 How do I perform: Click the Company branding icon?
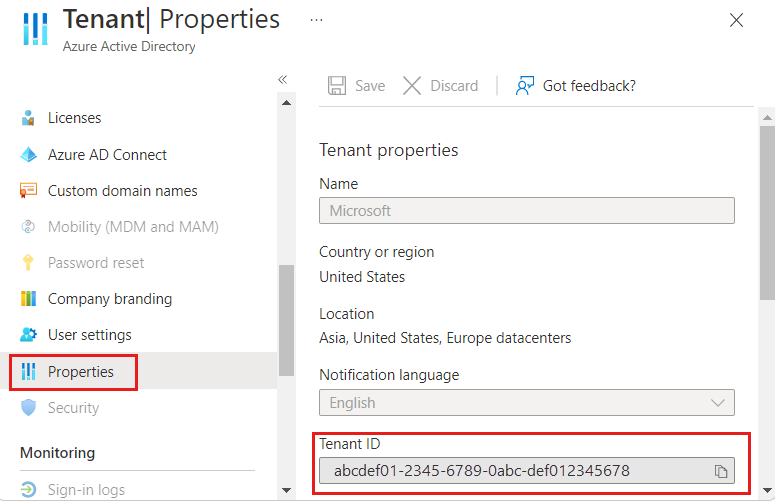pos(28,299)
